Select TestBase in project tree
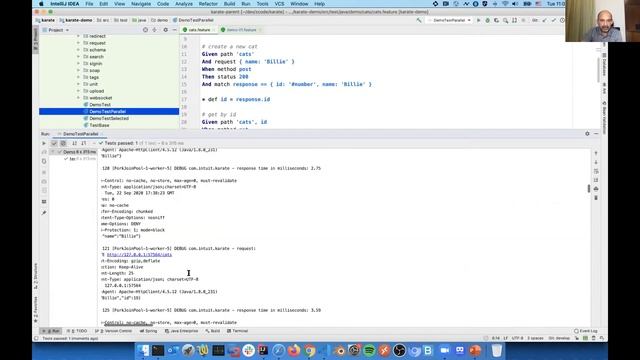640x360 pixels. pyautogui.click(x=99, y=125)
